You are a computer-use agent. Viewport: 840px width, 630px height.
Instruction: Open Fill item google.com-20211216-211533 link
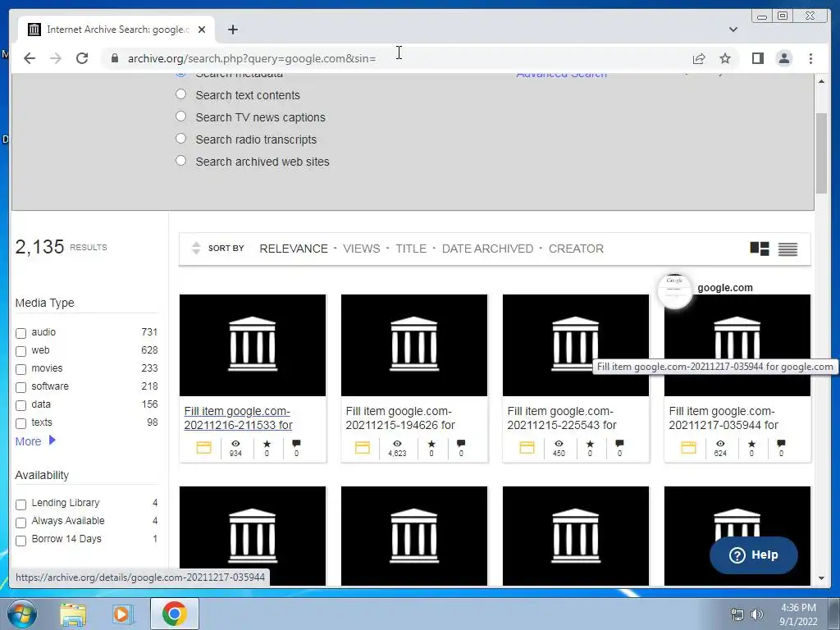(x=239, y=418)
